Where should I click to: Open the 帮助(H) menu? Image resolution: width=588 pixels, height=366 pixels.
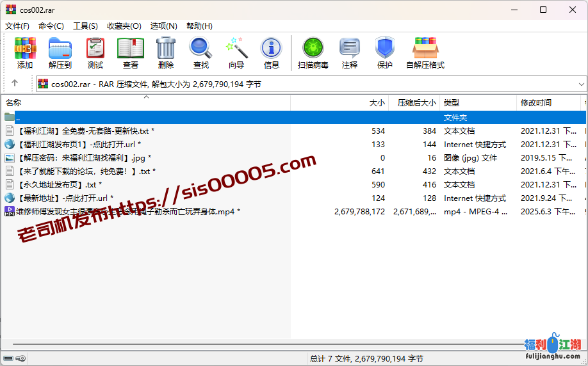click(x=199, y=26)
